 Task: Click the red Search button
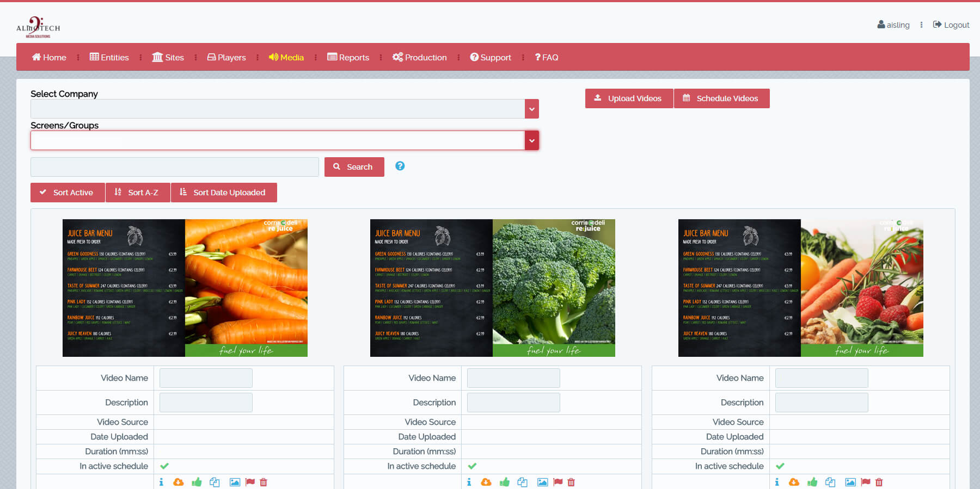354,167
